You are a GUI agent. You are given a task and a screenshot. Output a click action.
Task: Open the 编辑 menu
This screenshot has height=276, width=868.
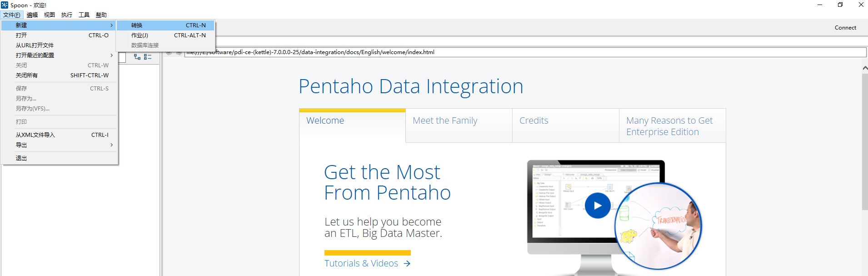click(x=32, y=15)
